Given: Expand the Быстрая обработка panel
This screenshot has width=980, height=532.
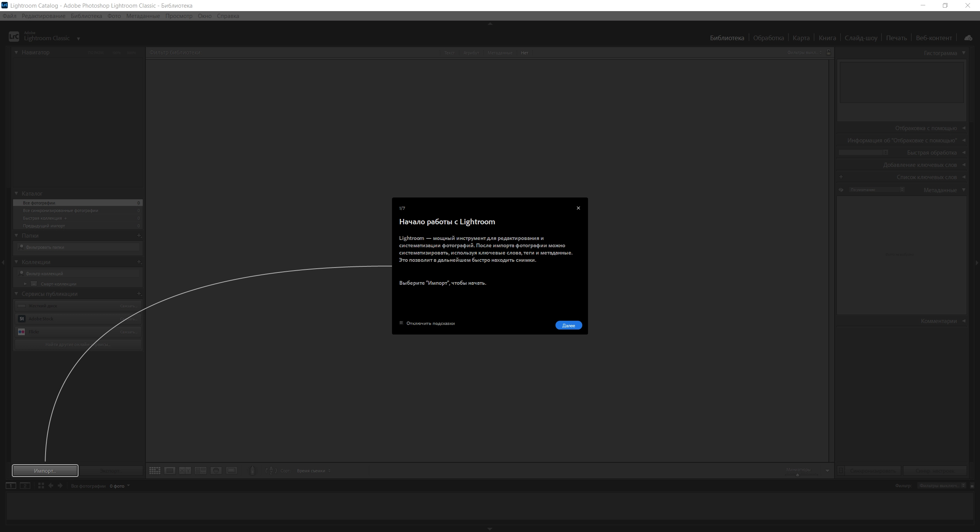Looking at the screenshot, I should coord(964,152).
